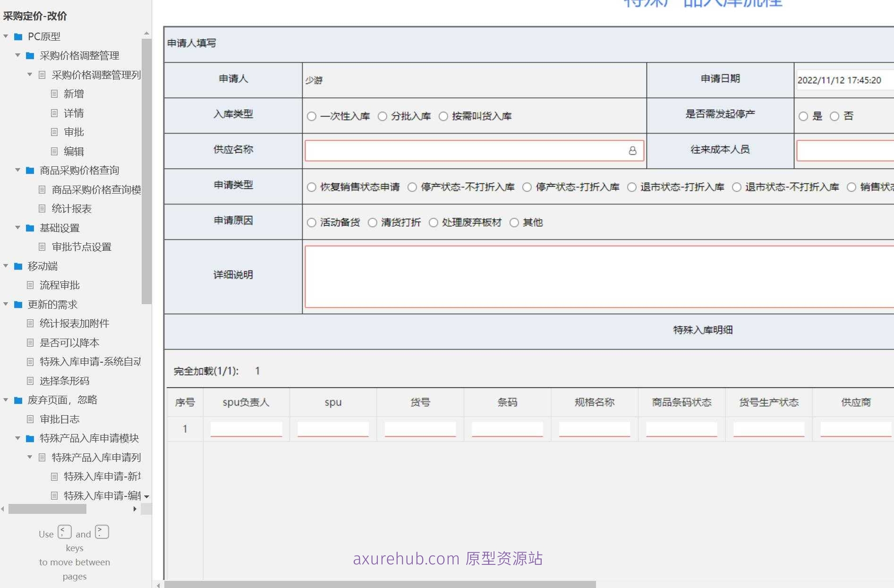894x588 pixels.
Task: Select 是 for 是否需发起停产
Action: click(x=803, y=116)
